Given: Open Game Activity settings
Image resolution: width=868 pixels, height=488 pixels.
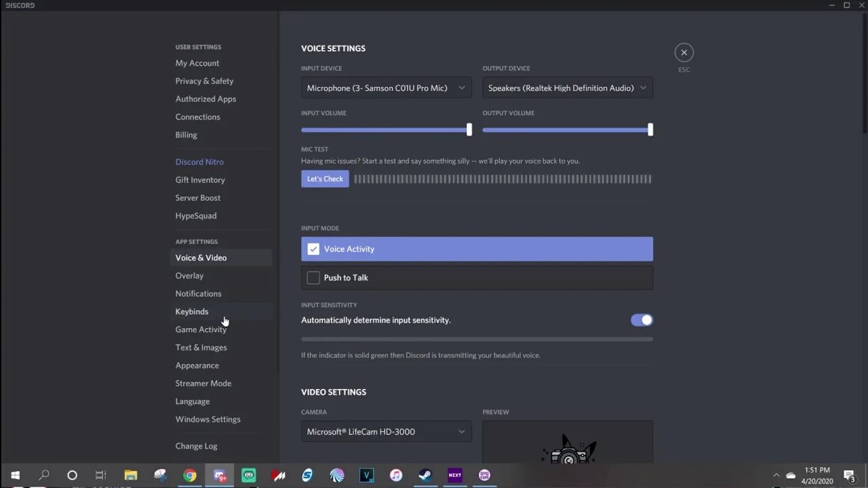Looking at the screenshot, I should point(201,329).
